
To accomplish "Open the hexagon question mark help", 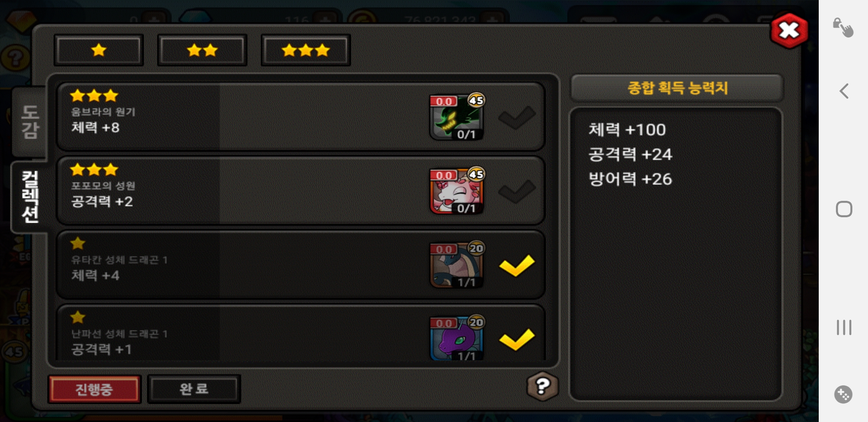I will pos(543,386).
